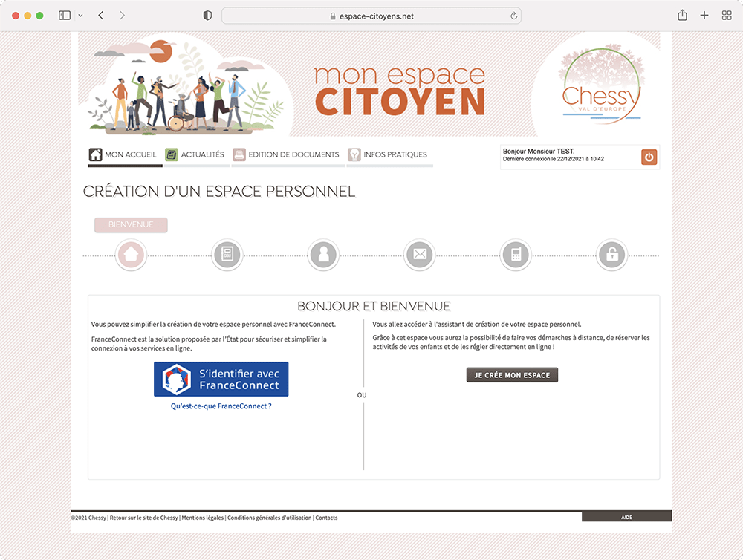Viewport: 743px width, 560px height.
Task: Open the Safari sidebar dropdown chevron
Action: click(x=80, y=16)
